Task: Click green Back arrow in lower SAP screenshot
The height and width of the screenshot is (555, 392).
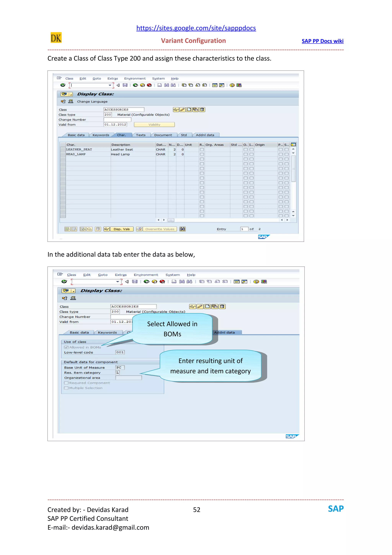Action: [x=146, y=282]
